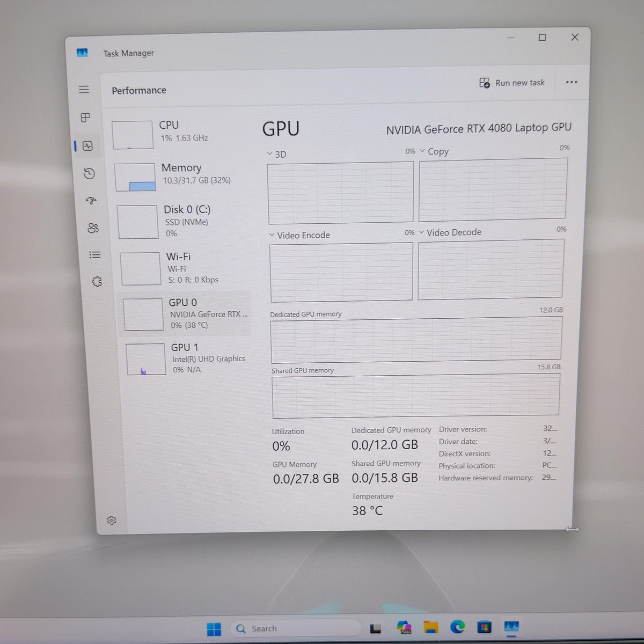The image size is (644, 644).
Task: Click the '0.0/15.8 GB' shared memory value
Action: click(x=385, y=478)
